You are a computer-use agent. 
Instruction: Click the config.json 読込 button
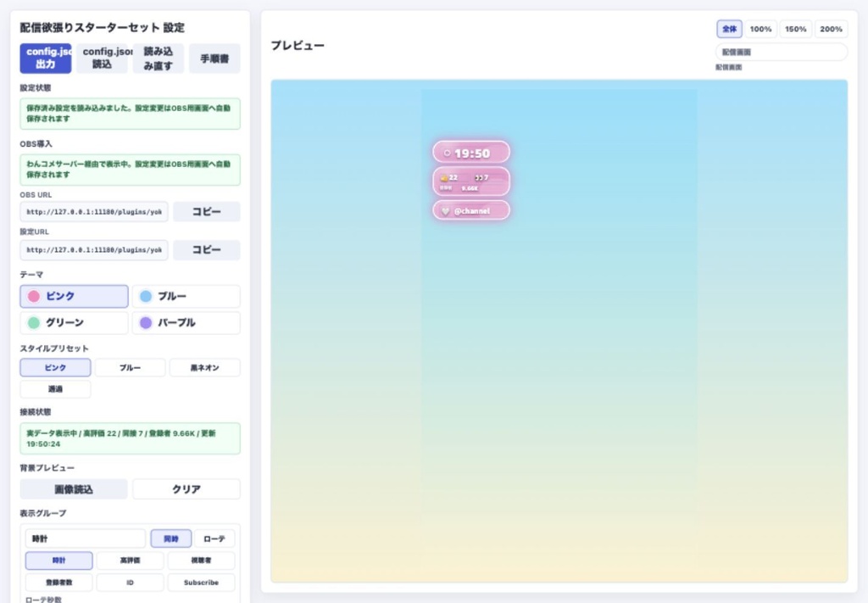(102, 59)
